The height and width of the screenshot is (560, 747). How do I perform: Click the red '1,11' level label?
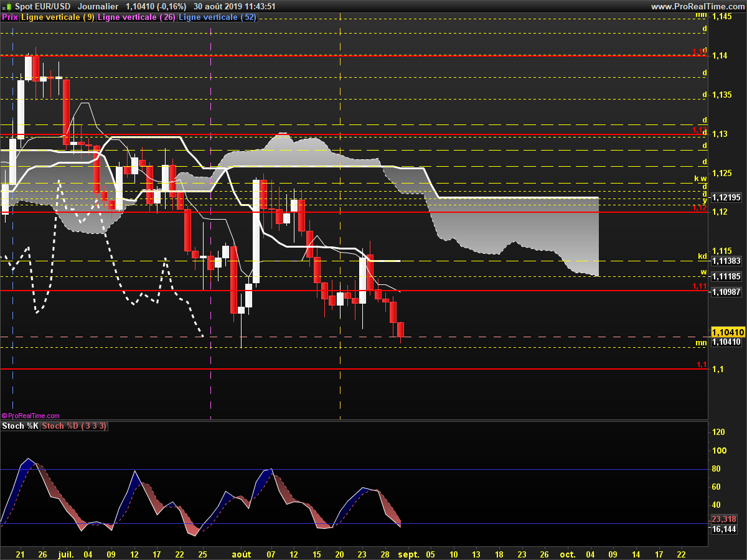coord(700,286)
